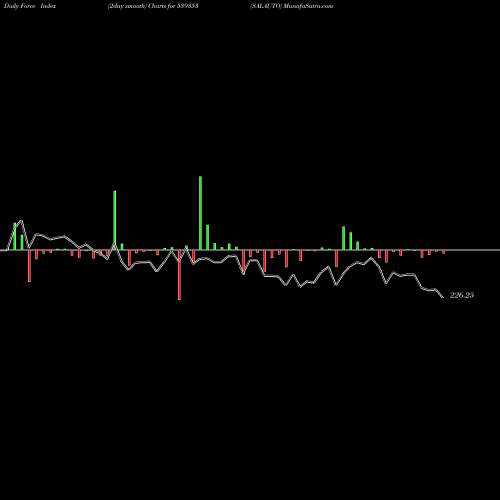Click the longest red downward bar
The image size is (500, 500).
179,275
